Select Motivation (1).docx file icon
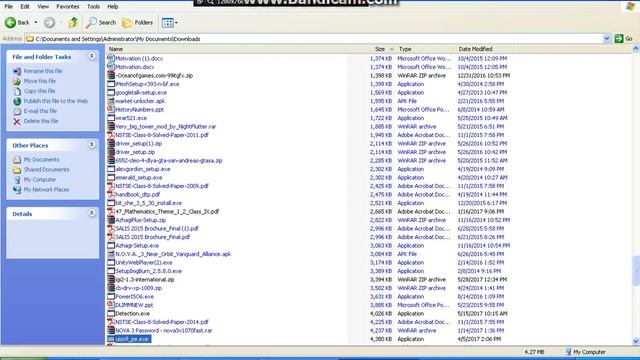640x360 pixels. point(111,58)
